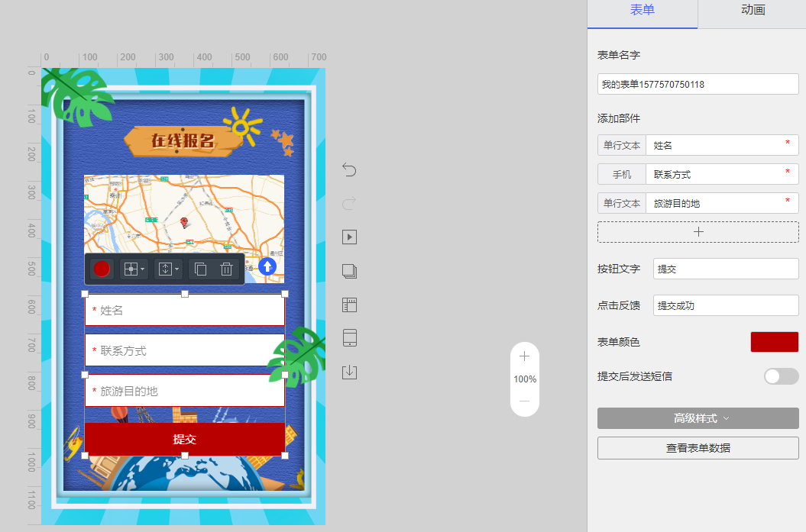Screen dimensions: 806x532
Task: Open the red color circle in floating toolbar
Action: pyautogui.click(x=102, y=269)
